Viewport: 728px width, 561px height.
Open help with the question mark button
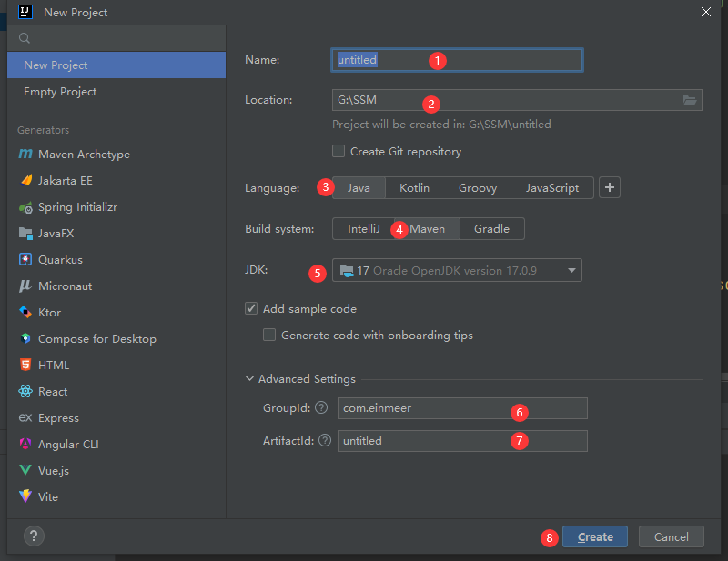pos(34,536)
